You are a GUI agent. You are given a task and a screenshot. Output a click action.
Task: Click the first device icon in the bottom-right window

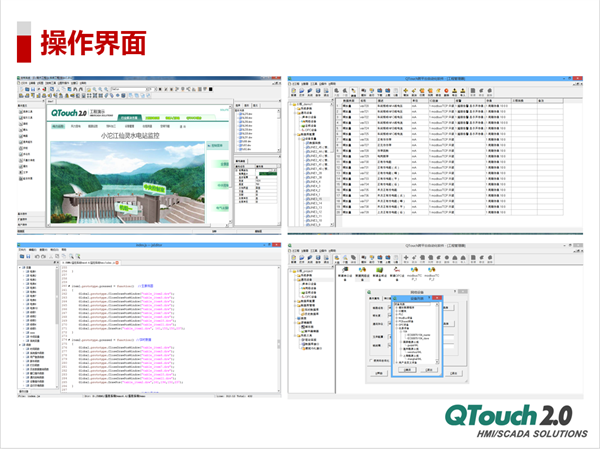(346, 270)
